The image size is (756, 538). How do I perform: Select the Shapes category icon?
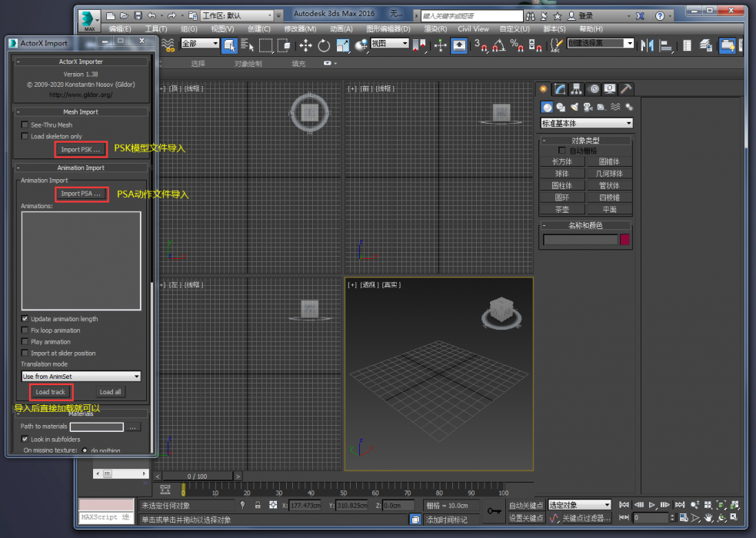pyautogui.click(x=561, y=108)
